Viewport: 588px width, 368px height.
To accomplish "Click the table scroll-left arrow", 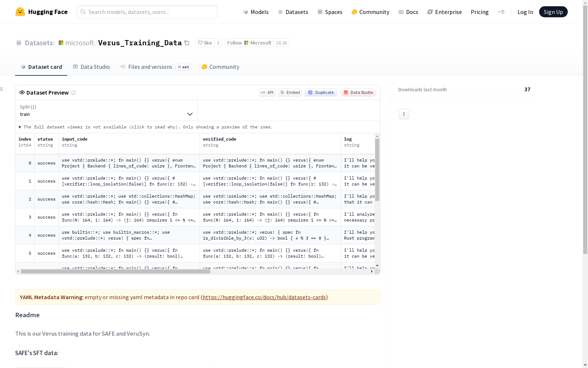I will [18, 272].
